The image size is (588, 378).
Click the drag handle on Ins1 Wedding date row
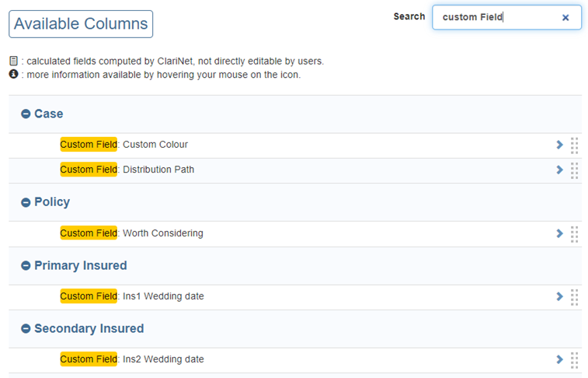574,297
